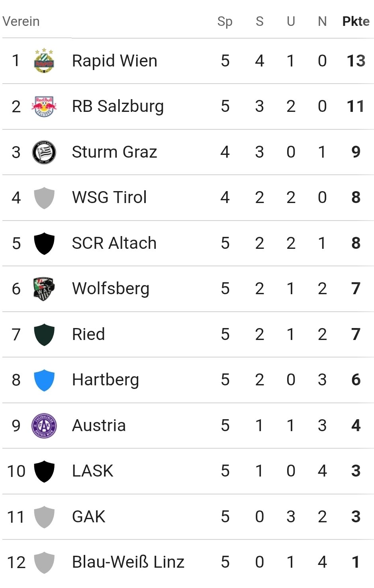Click Rapid Wien's 13 points value

click(356, 61)
